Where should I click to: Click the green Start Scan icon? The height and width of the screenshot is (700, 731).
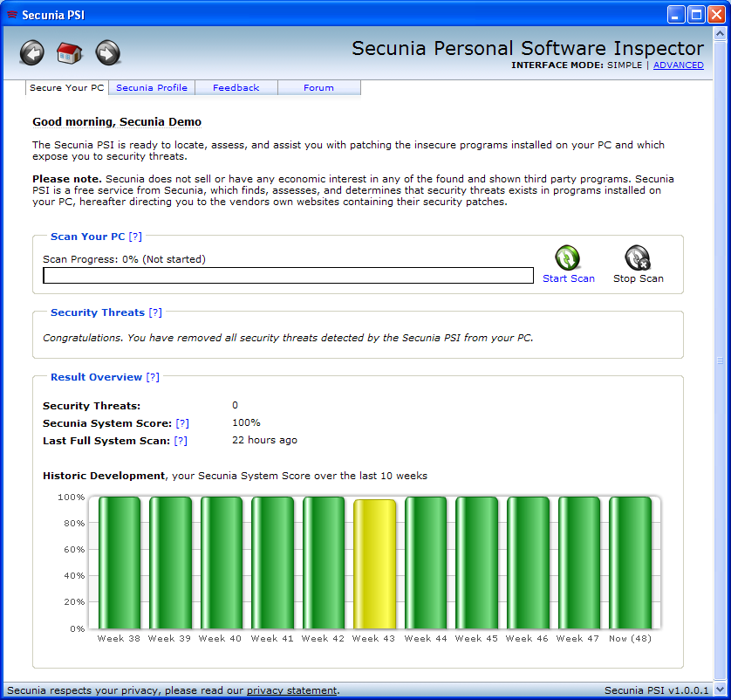(567, 257)
